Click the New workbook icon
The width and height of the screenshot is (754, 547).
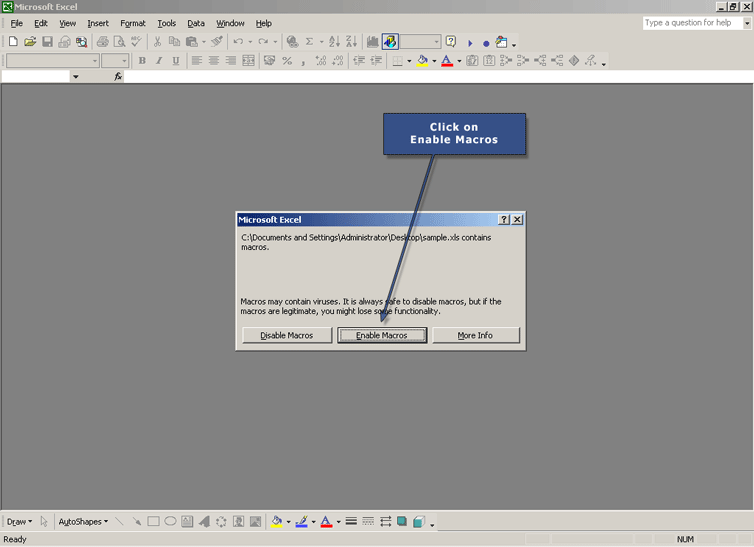tap(13, 42)
